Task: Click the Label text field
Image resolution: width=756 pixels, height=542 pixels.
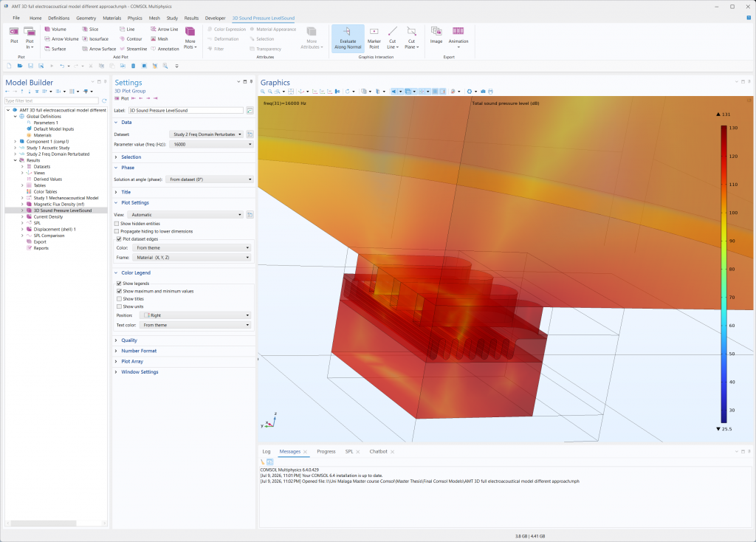Action: coord(186,111)
